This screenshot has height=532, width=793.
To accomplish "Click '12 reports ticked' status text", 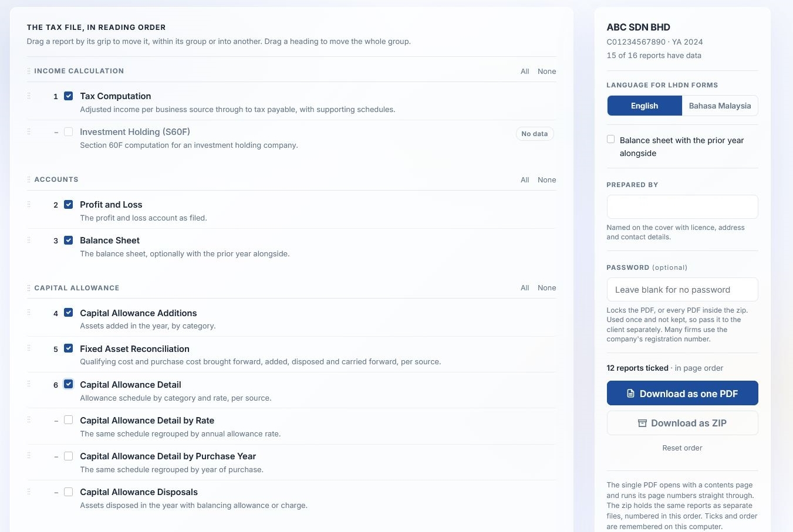I will [637, 368].
